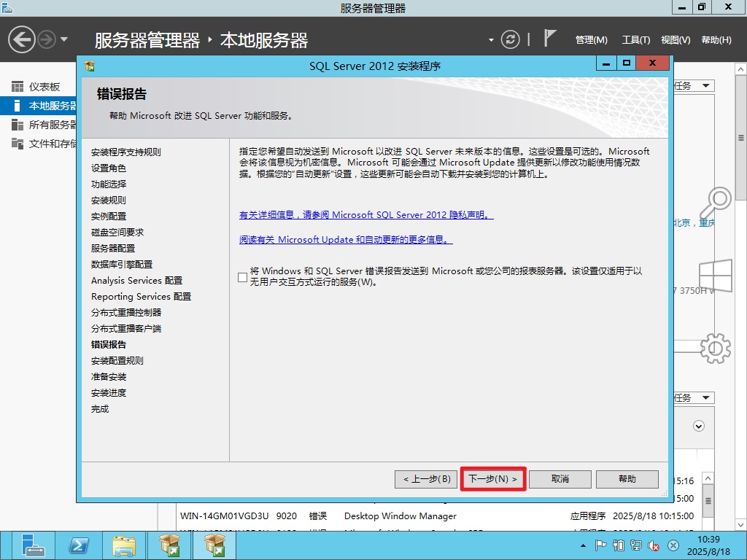This screenshot has width=747, height=560.
Task: Click the Action Center flag tray icon
Action: [x=601, y=545]
